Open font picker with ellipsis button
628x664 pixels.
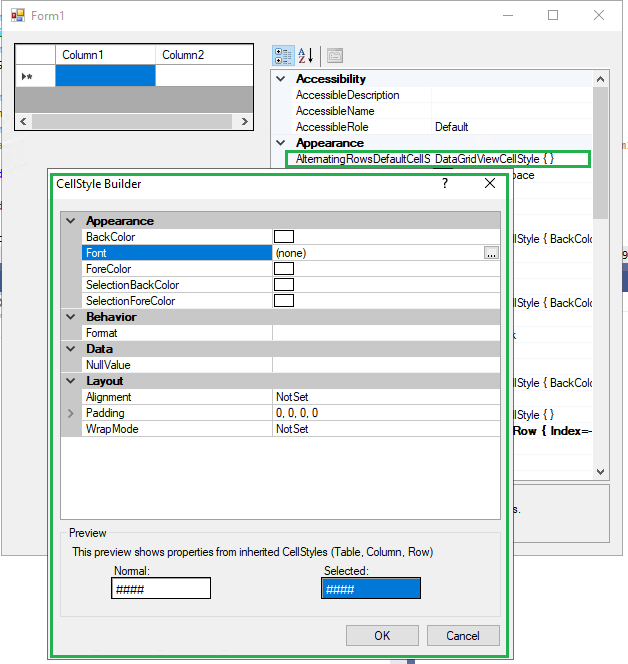491,253
